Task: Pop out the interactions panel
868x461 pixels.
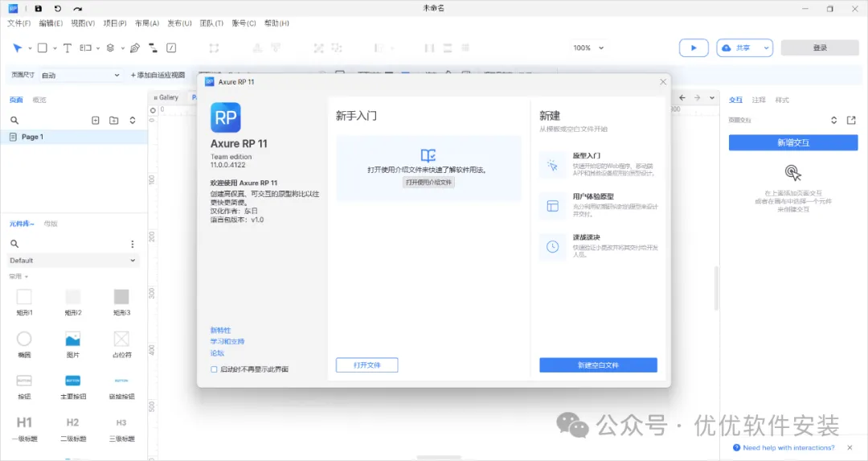Action: [851, 120]
